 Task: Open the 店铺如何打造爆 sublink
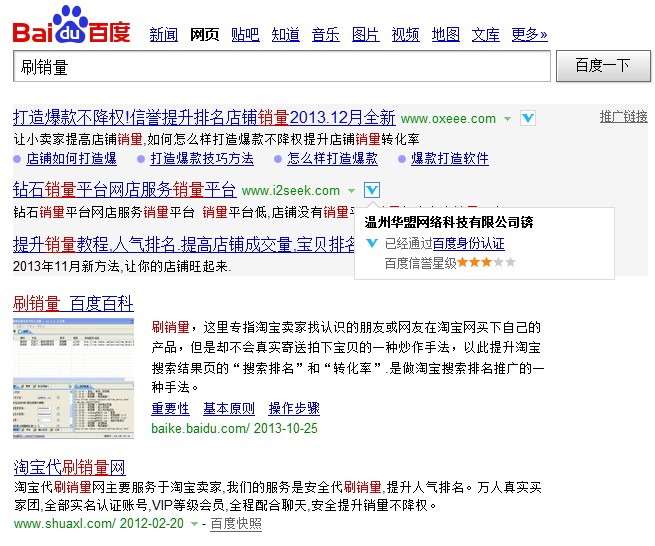point(71,159)
